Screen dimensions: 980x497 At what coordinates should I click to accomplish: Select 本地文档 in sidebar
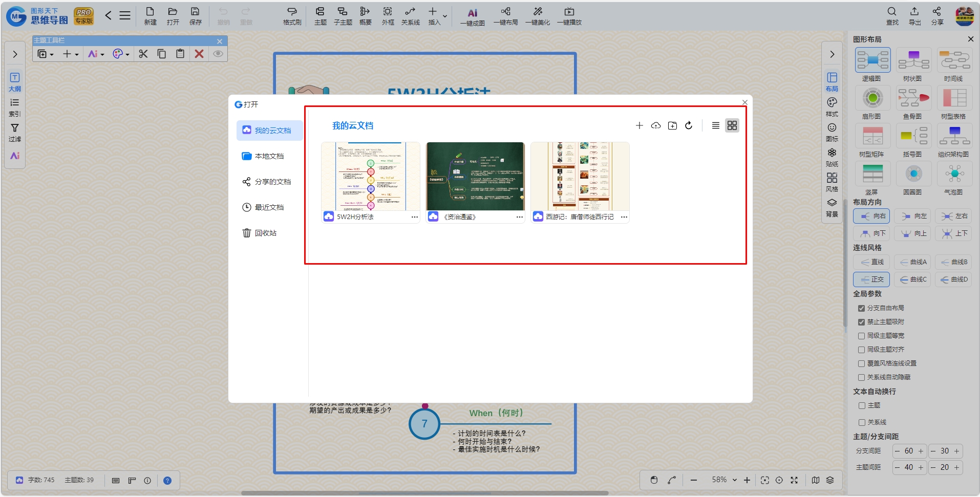click(x=269, y=156)
